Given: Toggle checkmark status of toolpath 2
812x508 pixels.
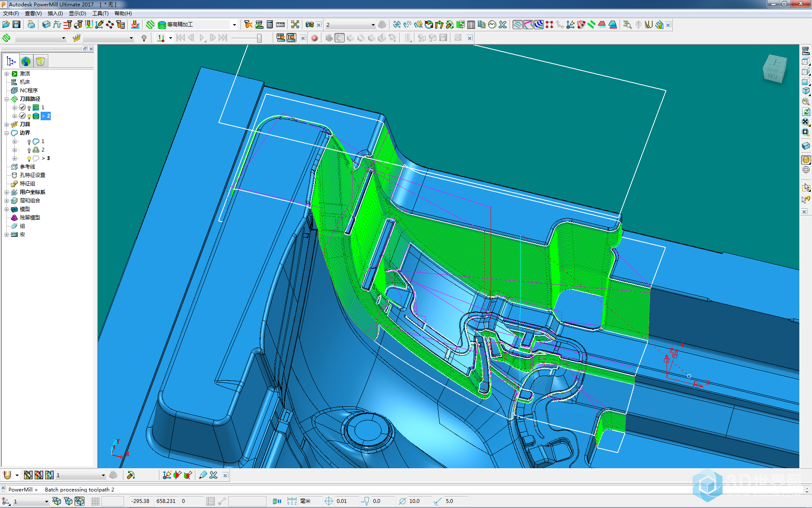Looking at the screenshot, I should point(22,116).
